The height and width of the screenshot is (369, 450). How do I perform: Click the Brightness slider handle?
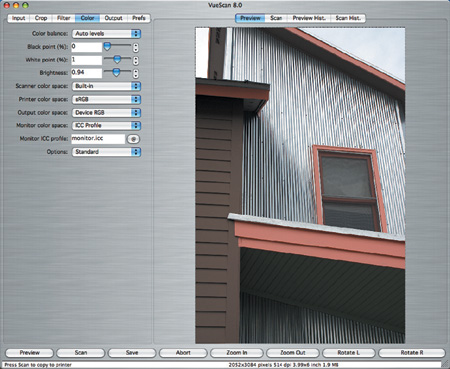[x=116, y=72]
